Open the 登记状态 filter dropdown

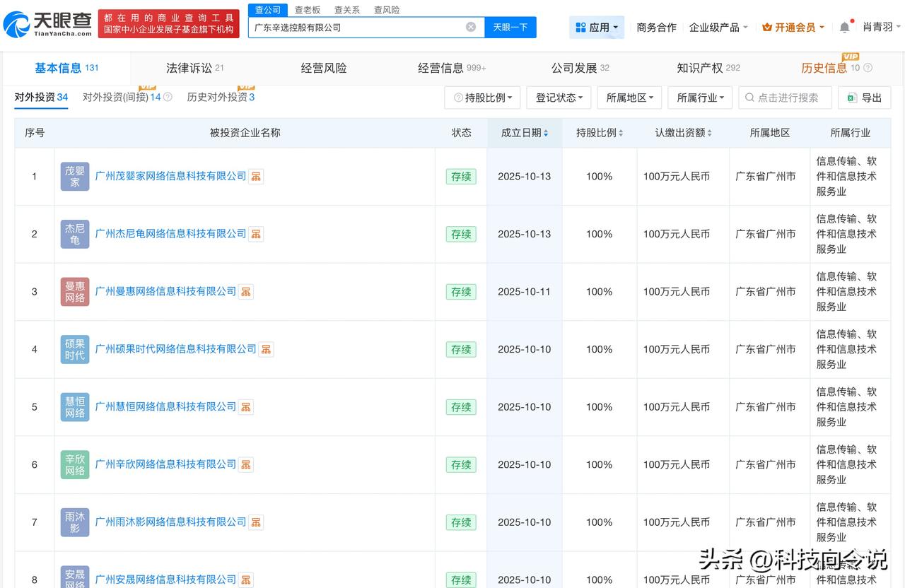559,98
